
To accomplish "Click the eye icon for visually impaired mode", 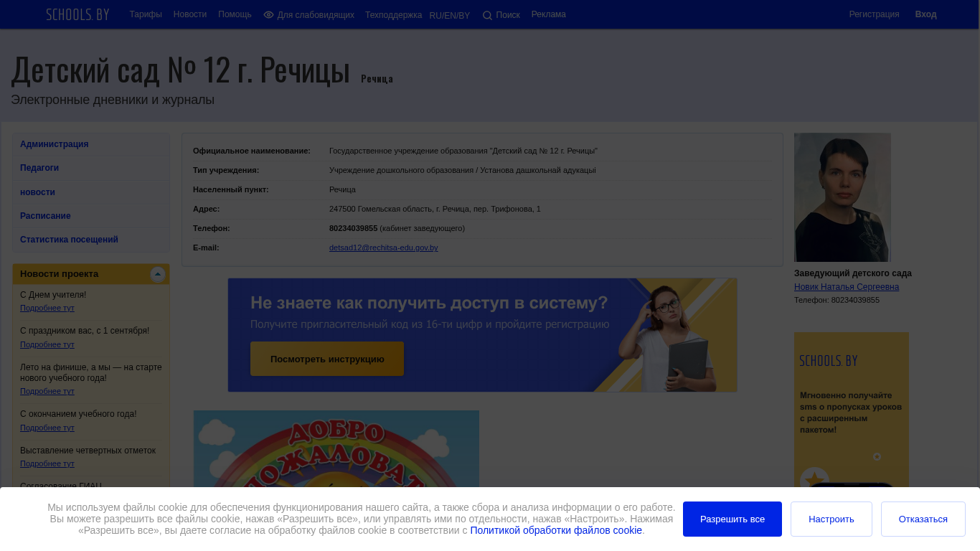I will [269, 14].
